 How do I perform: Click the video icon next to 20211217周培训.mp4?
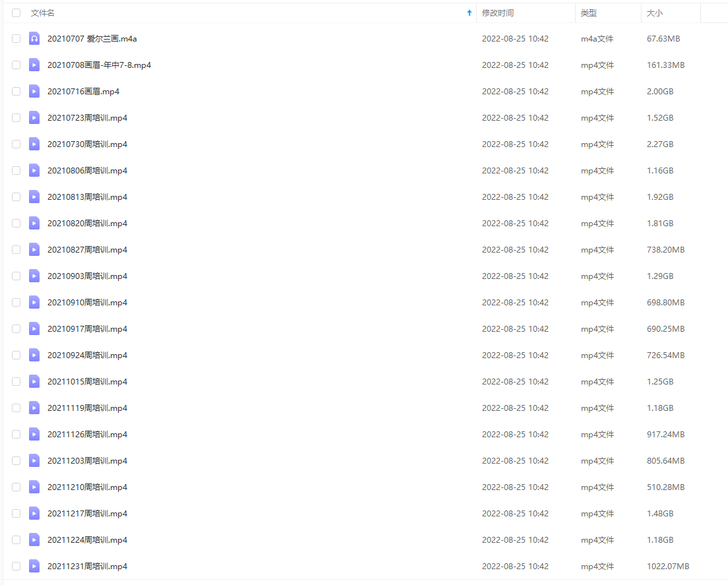pos(34,513)
